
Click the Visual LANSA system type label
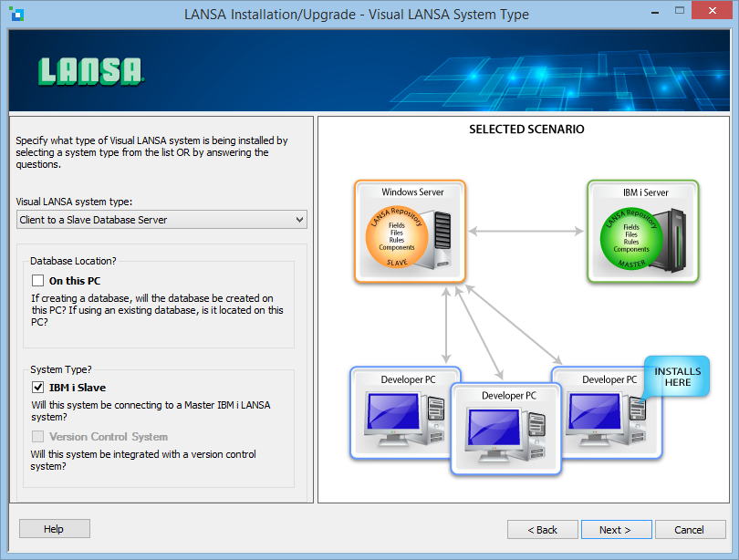point(74,202)
